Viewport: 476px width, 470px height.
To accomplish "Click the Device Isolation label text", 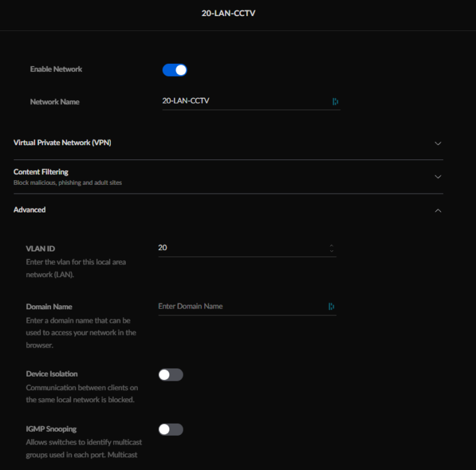I will pyautogui.click(x=52, y=374).
